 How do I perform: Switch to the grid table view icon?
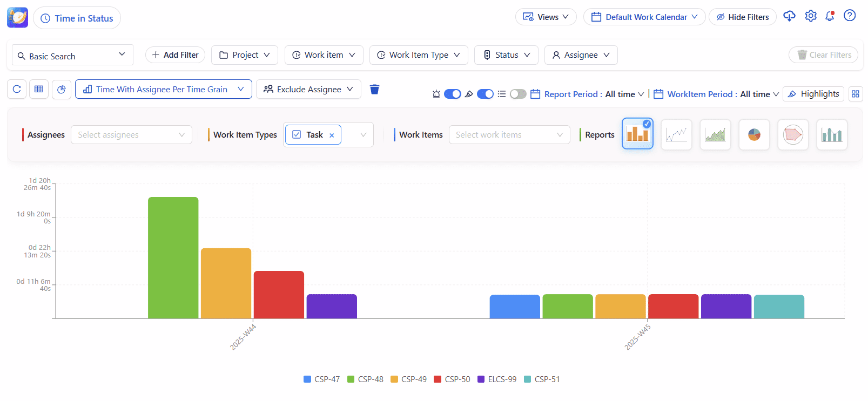39,89
